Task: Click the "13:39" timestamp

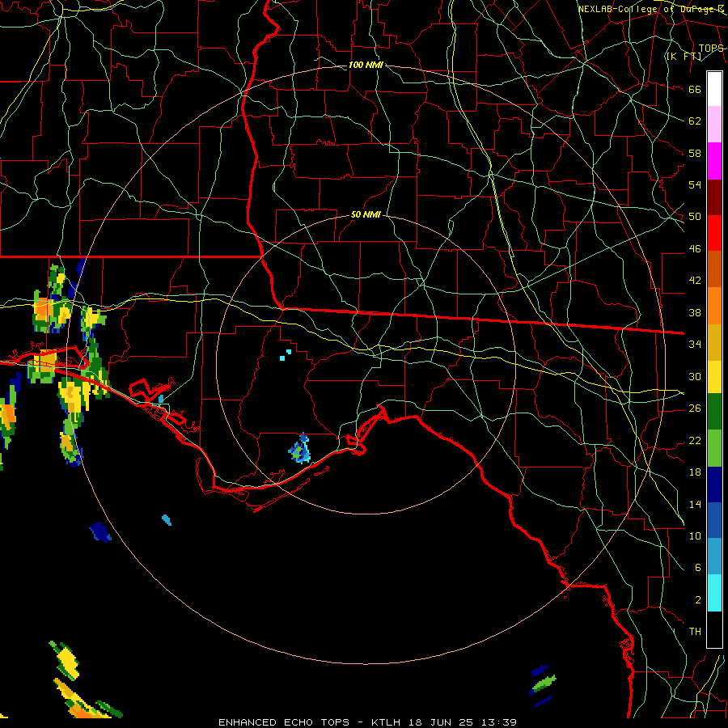Action: coord(498,722)
